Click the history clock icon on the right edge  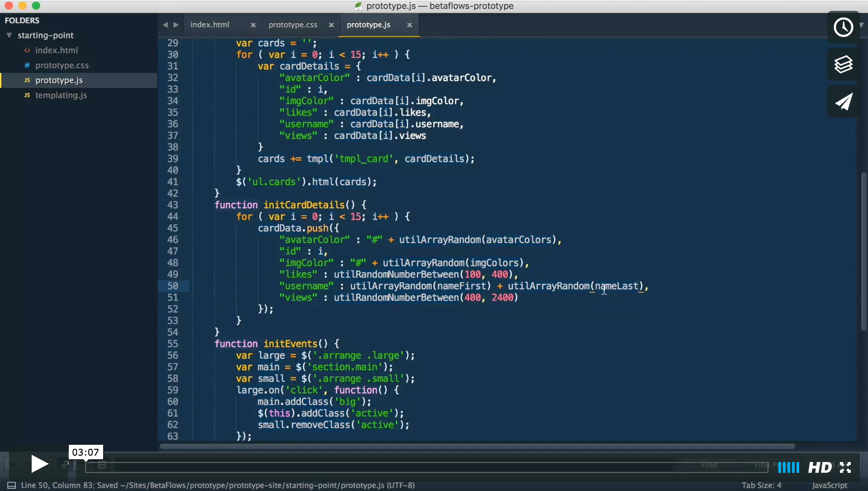coord(844,27)
